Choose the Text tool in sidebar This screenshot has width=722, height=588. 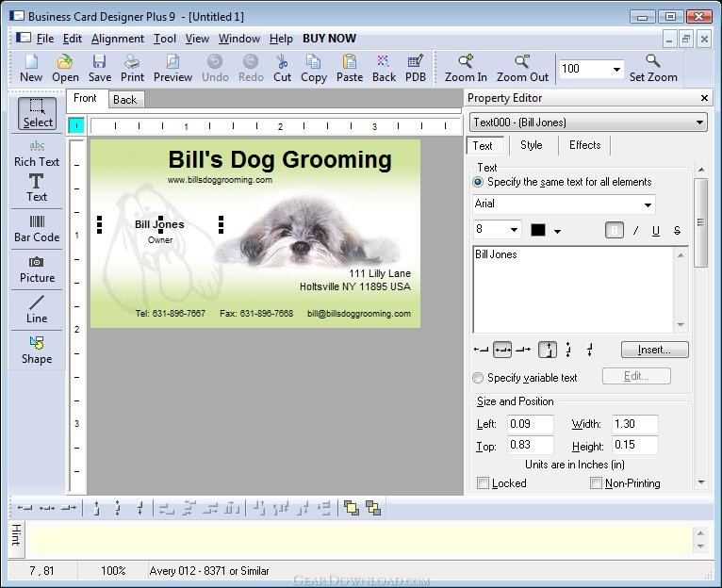tap(37, 188)
